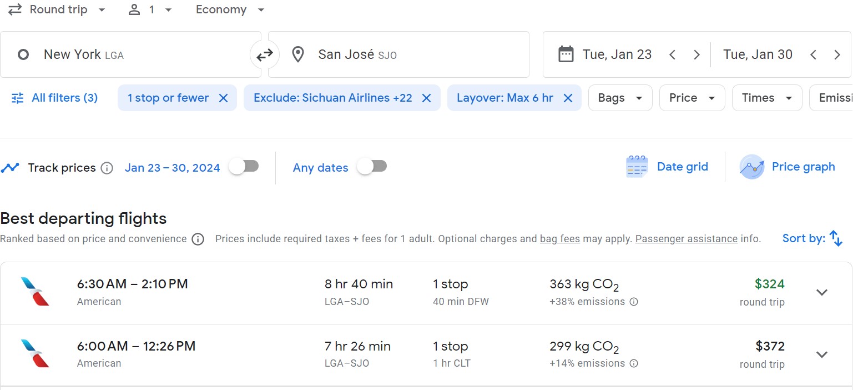
Task: Open the Economy cabin class dropdown
Action: click(x=229, y=9)
